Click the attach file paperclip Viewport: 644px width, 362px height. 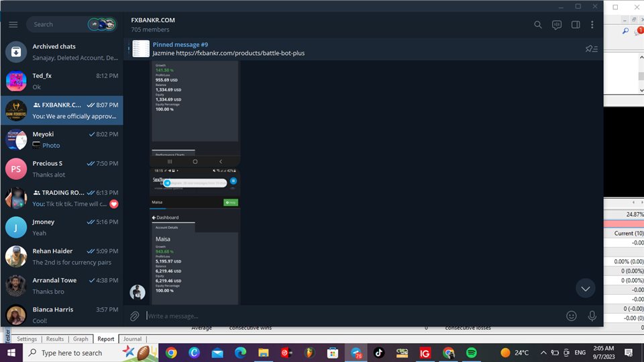click(x=134, y=316)
